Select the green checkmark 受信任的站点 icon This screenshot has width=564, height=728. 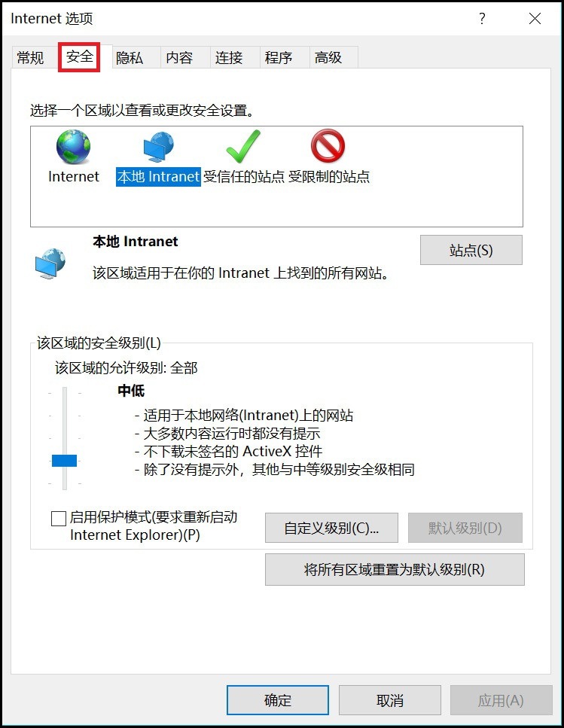pyautogui.click(x=243, y=146)
